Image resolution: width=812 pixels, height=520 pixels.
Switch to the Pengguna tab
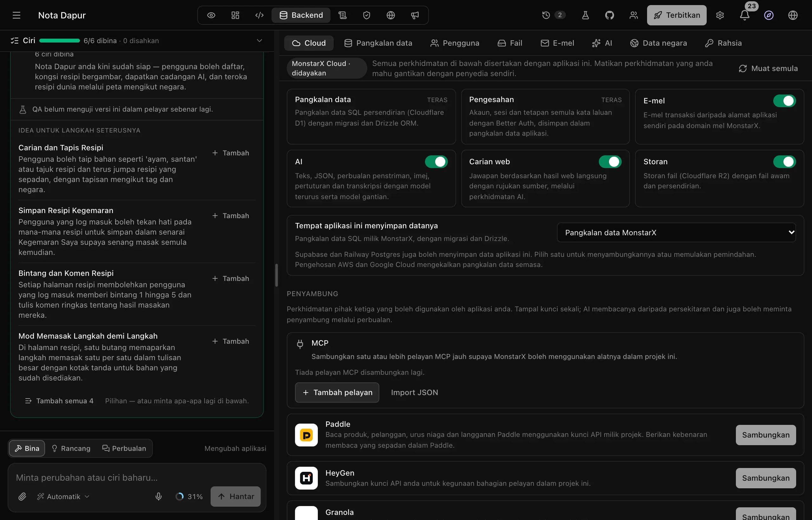[455, 43]
